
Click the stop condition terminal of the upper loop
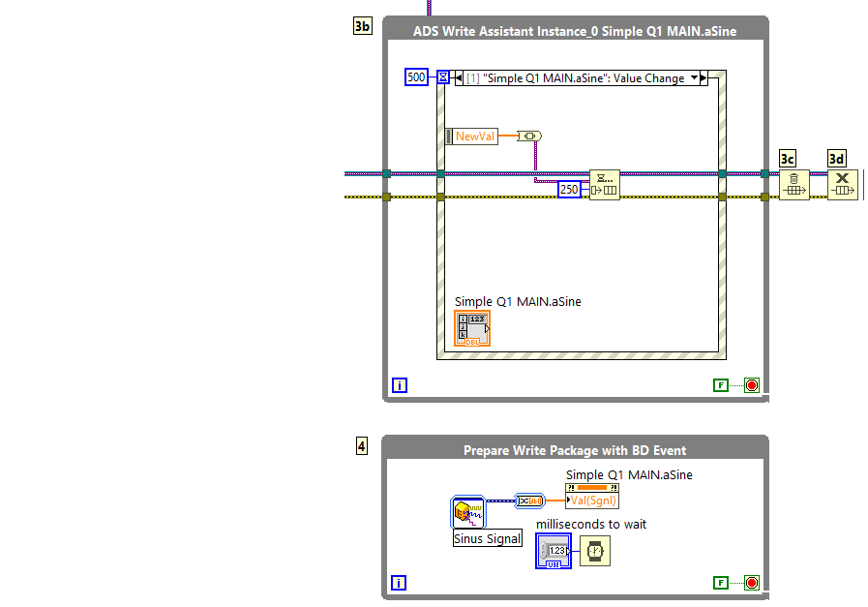coord(752,385)
